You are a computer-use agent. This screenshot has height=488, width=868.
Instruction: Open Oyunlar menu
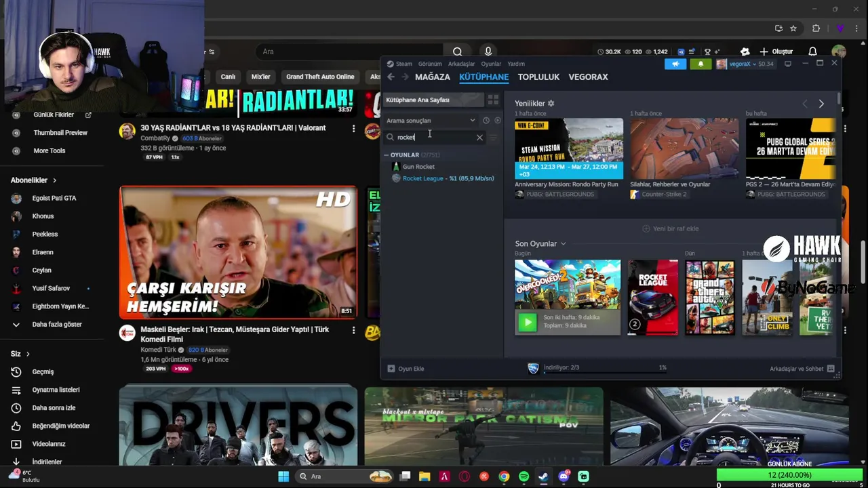click(x=491, y=64)
